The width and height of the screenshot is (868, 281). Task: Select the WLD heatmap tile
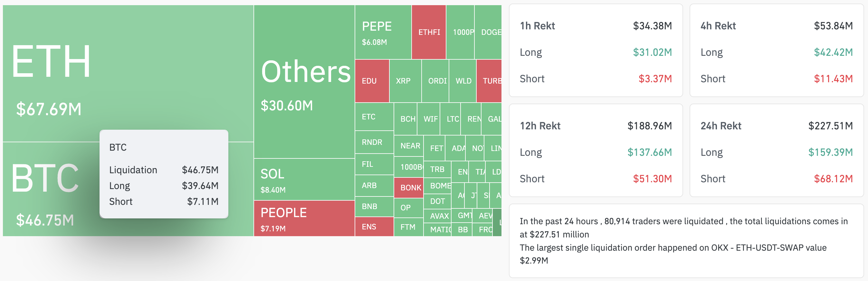463,81
